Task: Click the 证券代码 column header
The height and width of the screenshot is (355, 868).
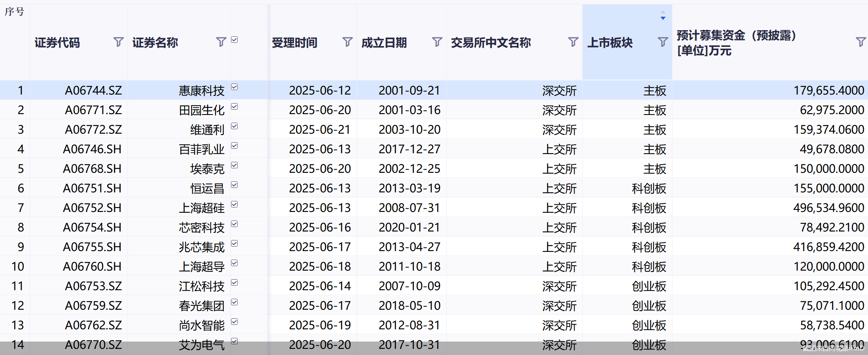Action: [x=57, y=42]
